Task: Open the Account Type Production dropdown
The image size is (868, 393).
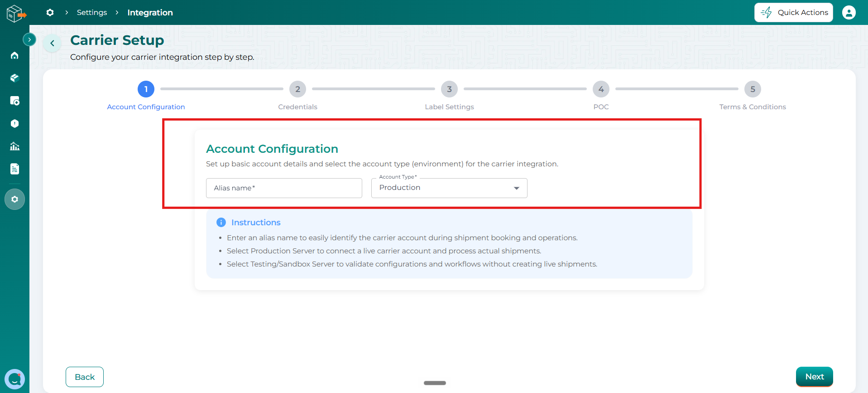Action: coord(449,188)
